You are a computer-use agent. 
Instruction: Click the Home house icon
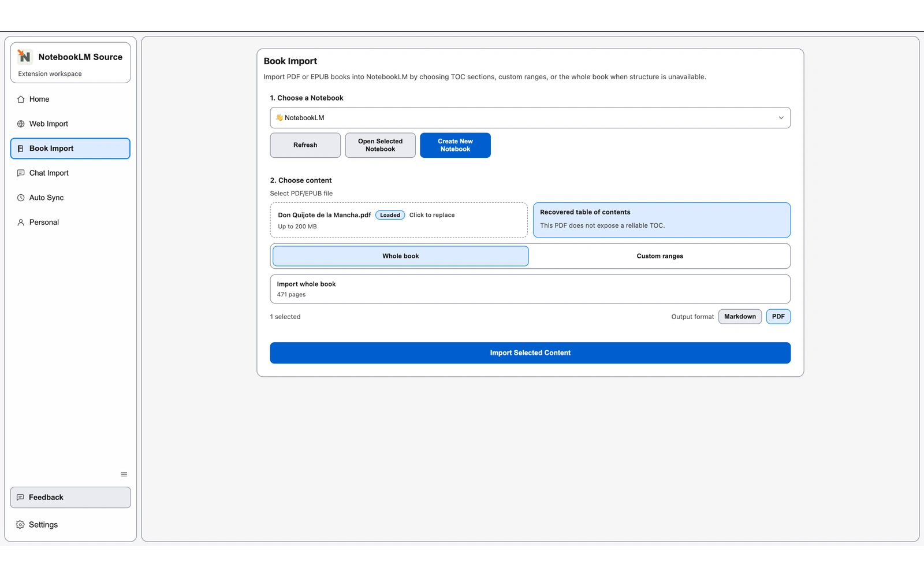coord(21,99)
